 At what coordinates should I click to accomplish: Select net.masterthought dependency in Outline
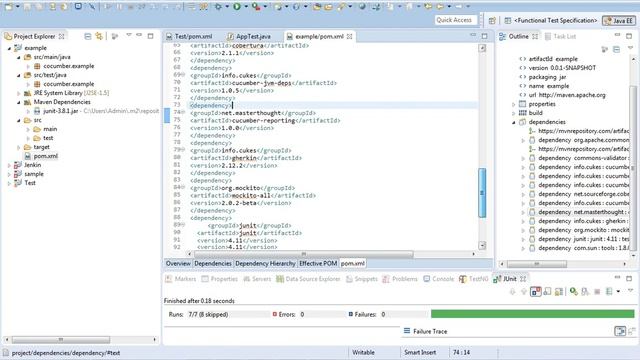click(x=580, y=212)
